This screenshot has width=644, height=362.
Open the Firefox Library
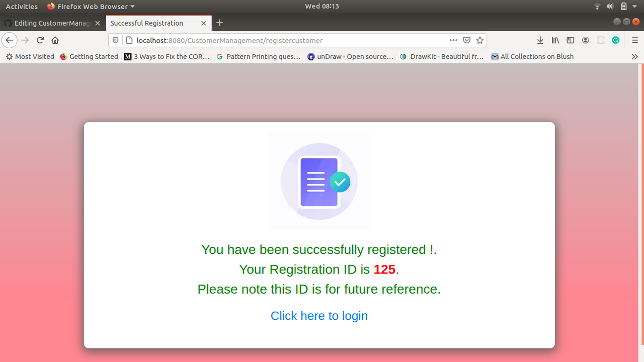(x=555, y=40)
